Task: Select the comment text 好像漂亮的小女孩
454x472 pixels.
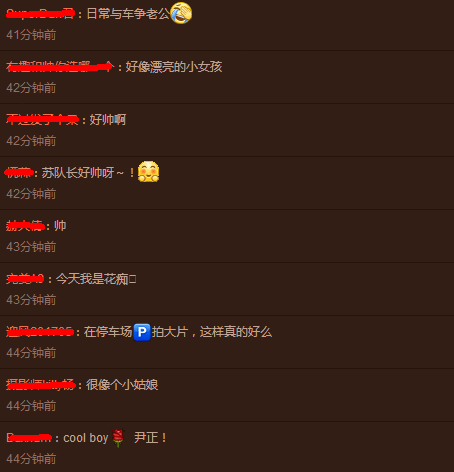Action: point(174,67)
